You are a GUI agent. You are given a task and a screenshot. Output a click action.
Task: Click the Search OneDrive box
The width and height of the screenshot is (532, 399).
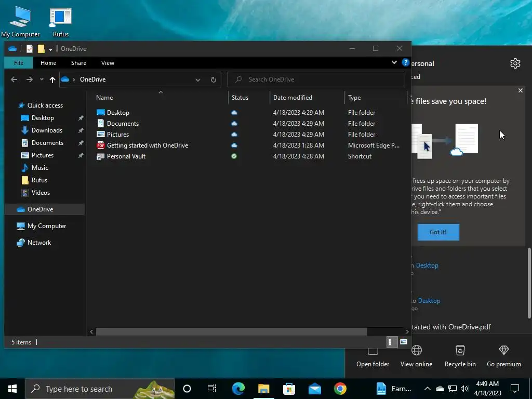316,79
